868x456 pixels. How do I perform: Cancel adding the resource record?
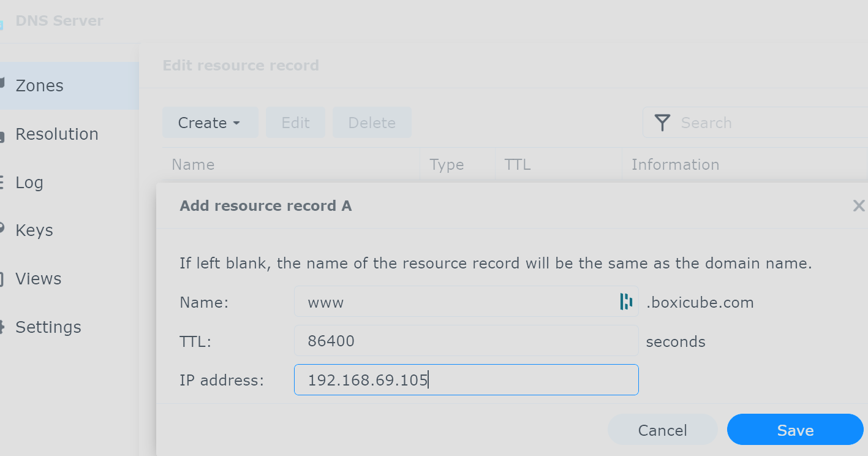(x=662, y=430)
